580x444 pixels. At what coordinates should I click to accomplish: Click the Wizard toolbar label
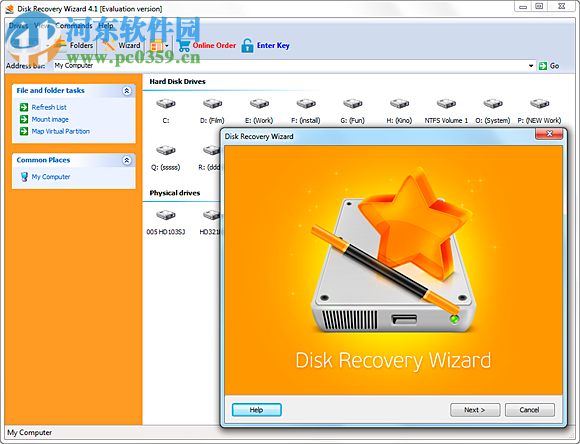[129, 46]
